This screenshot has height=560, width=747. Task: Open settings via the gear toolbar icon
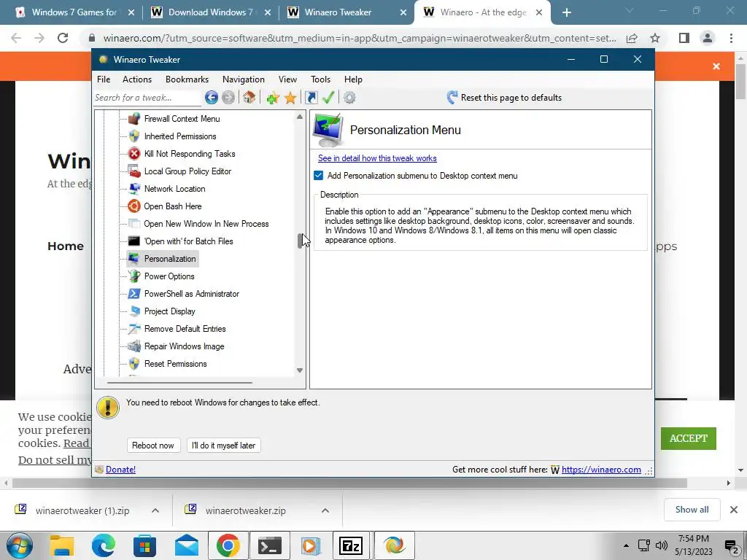point(349,98)
